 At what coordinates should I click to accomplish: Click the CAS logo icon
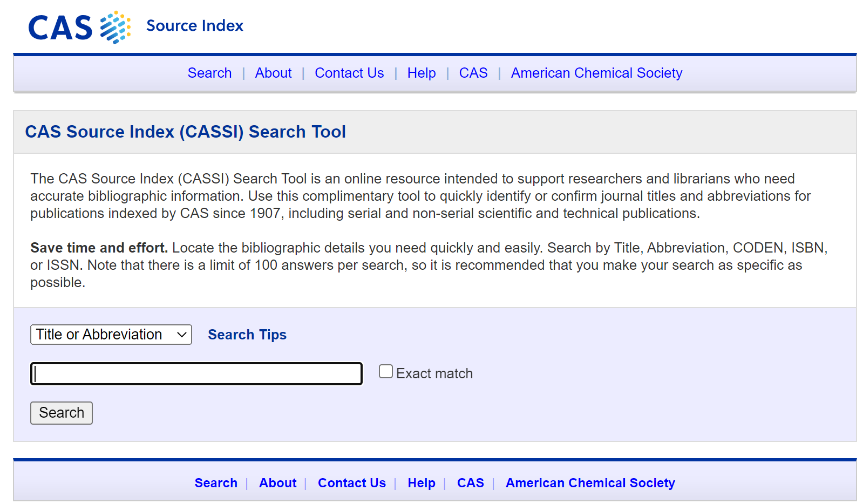tap(79, 27)
